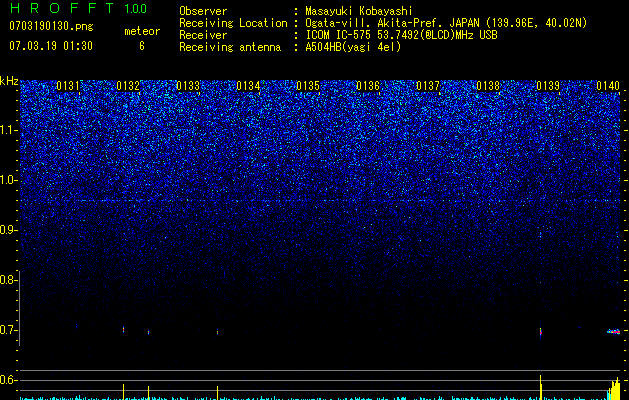Click the 0136 time marker label

[x=368, y=86]
